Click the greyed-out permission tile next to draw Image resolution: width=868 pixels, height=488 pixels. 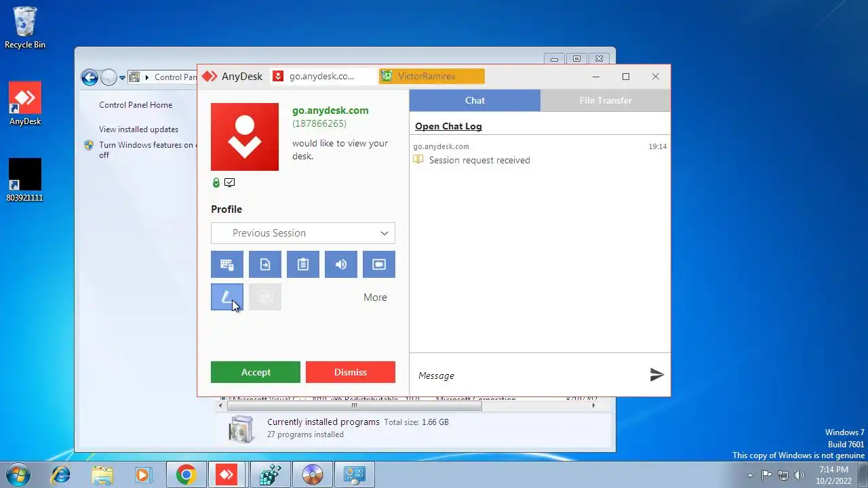265,297
